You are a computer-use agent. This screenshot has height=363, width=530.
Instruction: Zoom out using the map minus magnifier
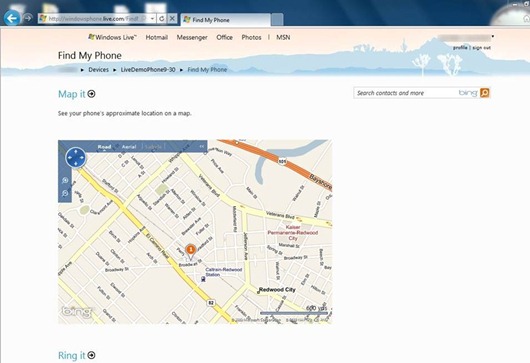click(x=65, y=194)
